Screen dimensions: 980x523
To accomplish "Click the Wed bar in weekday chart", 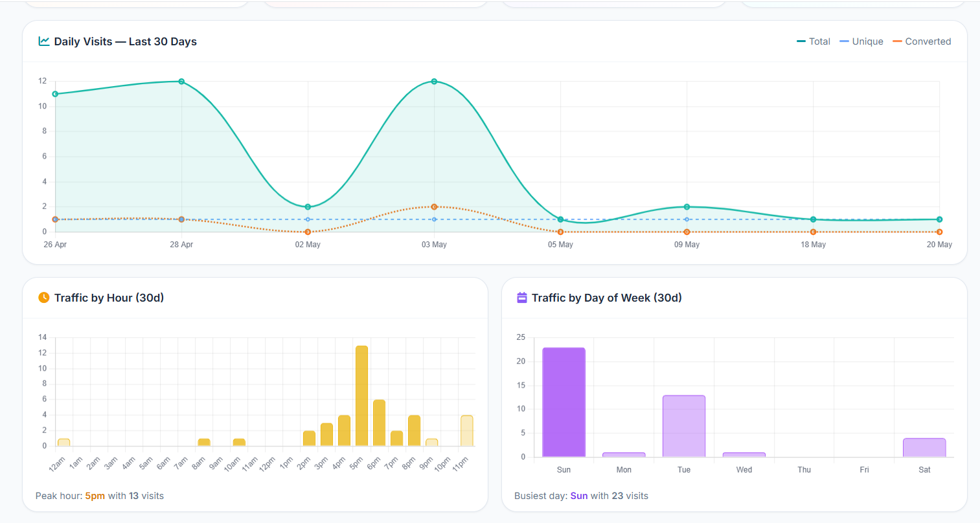I will (x=744, y=455).
